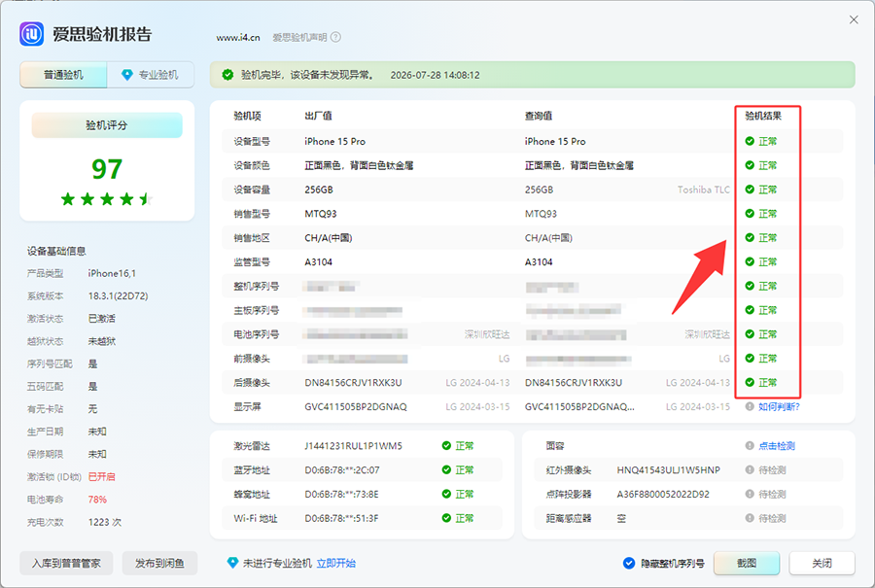Click the five-star rating under score 97

click(x=107, y=198)
